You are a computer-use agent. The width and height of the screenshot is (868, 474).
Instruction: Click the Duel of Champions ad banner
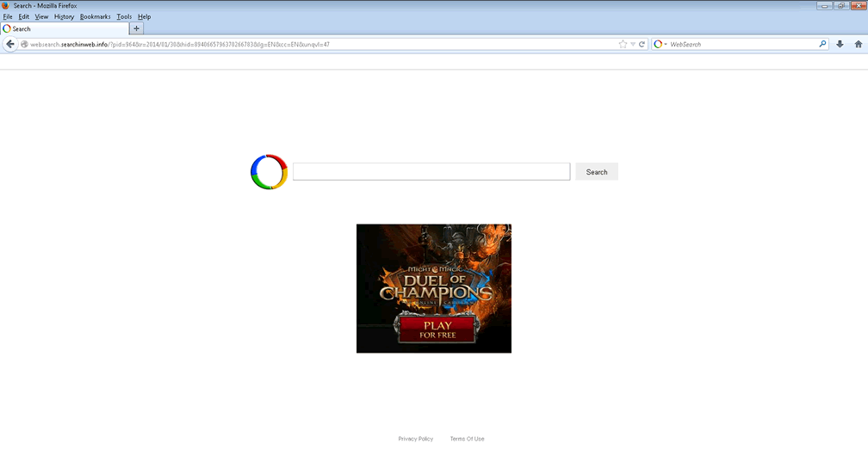point(433,288)
